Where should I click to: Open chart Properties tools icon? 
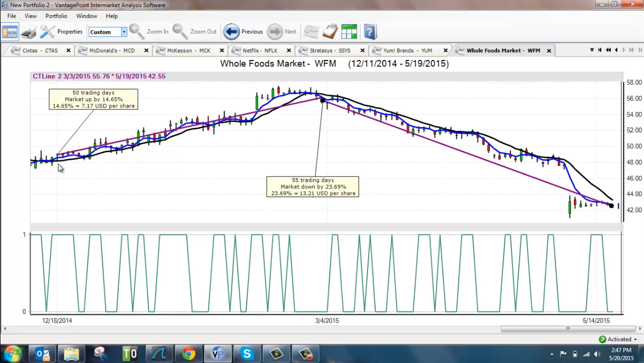pyautogui.click(x=47, y=32)
